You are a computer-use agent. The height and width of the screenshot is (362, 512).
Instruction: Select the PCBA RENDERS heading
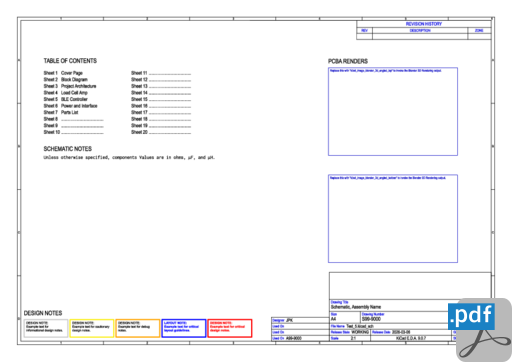pos(348,61)
